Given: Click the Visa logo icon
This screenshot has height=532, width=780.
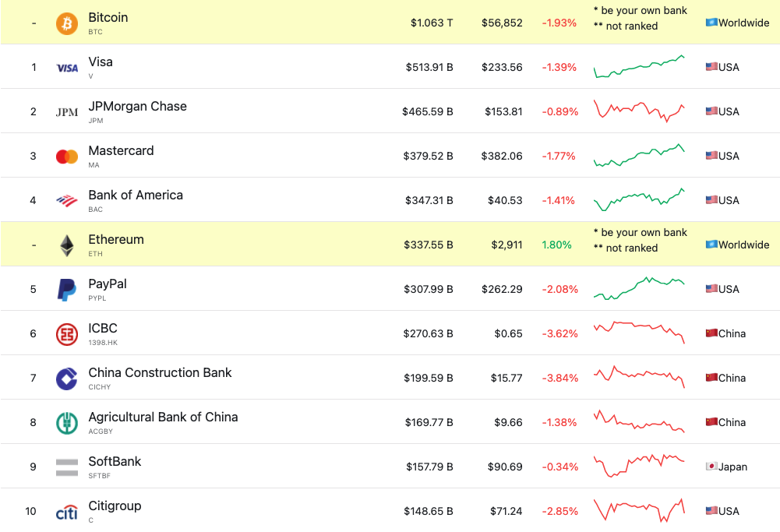Looking at the screenshot, I should 67,68.
